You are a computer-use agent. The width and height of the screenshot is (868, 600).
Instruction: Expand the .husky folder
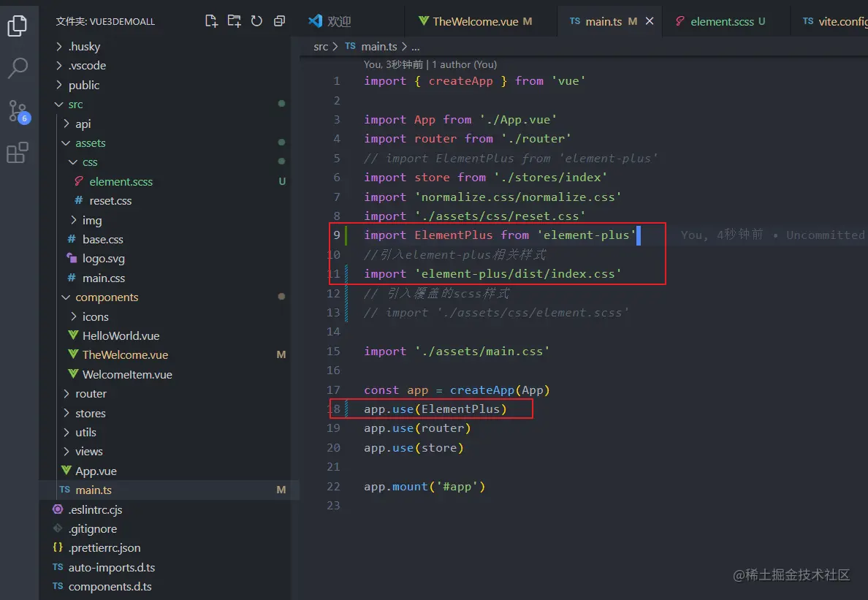[x=59, y=47]
